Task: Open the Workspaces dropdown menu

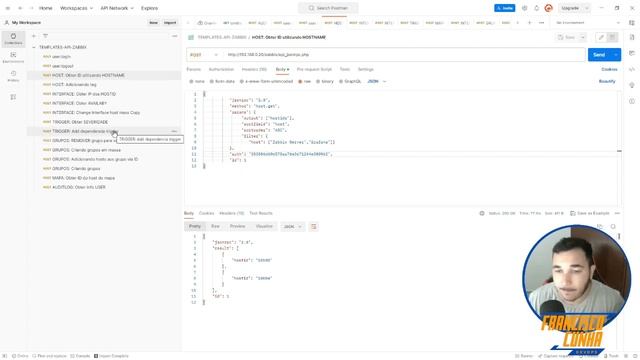Action: click(x=76, y=8)
